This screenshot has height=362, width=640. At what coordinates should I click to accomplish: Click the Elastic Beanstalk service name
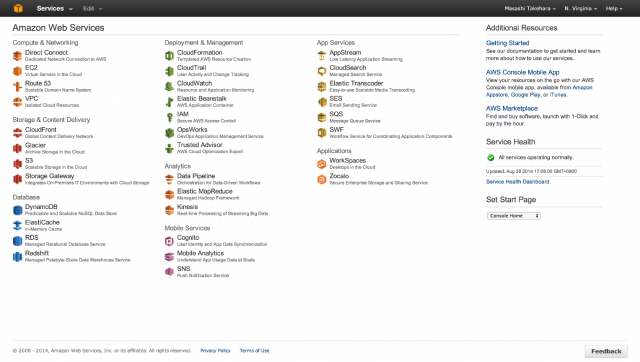coord(202,99)
